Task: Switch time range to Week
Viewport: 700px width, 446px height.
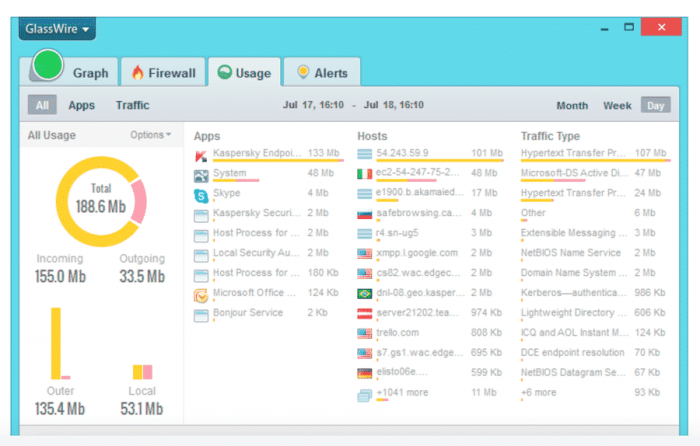Action: (x=617, y=106)
